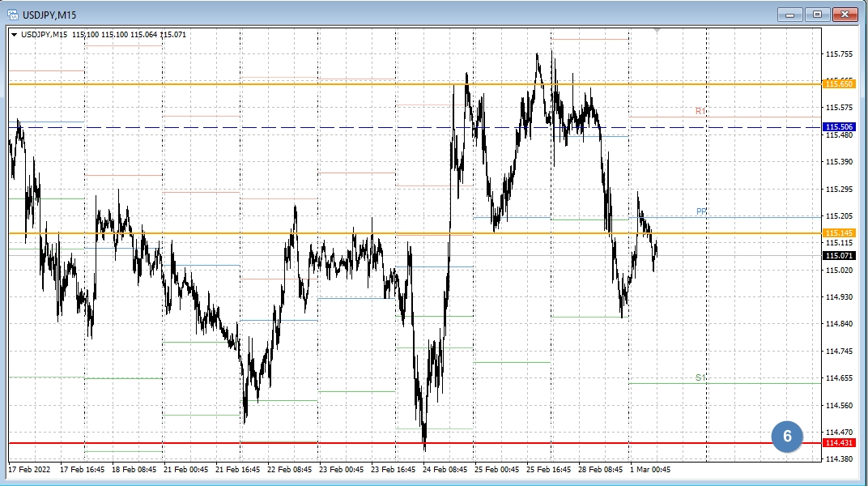Click the orange 115.145 price label
Screen dimensions: 868x486
coord(839,233)
